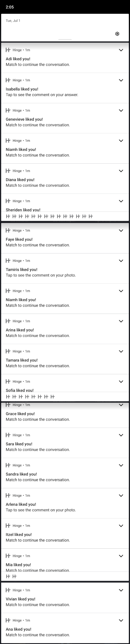
Task: Open Arina liked you notification
Action: (65, 329)
